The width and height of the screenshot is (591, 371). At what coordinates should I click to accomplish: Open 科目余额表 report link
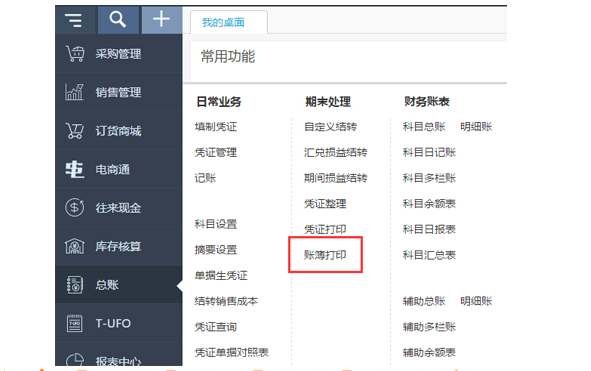pyautogui.click(x=429, y=204)
